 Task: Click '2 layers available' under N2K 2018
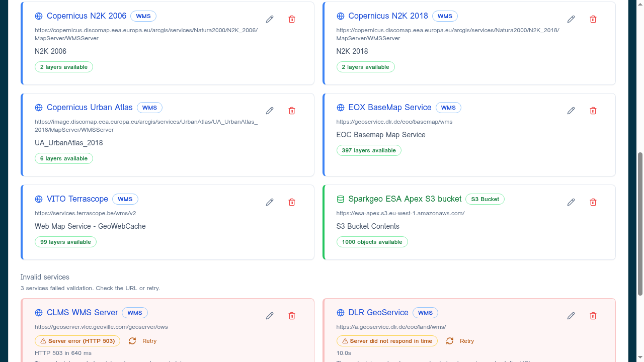[x=366, y=67]
